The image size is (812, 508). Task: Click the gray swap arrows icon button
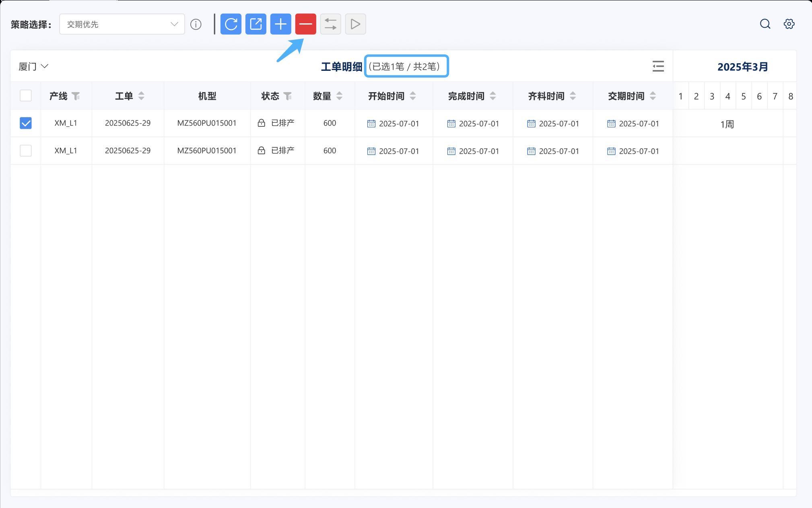point(331,24)
